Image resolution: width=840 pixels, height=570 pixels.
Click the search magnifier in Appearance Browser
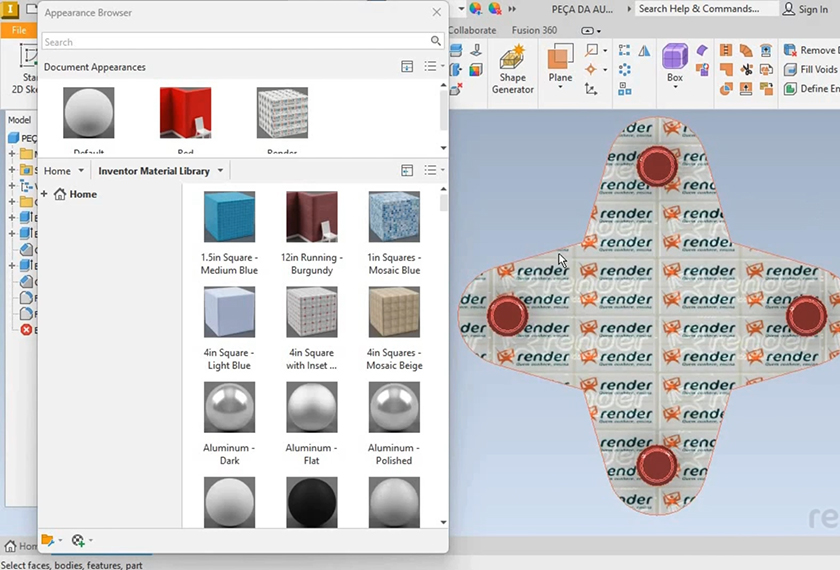click(436, 42)
